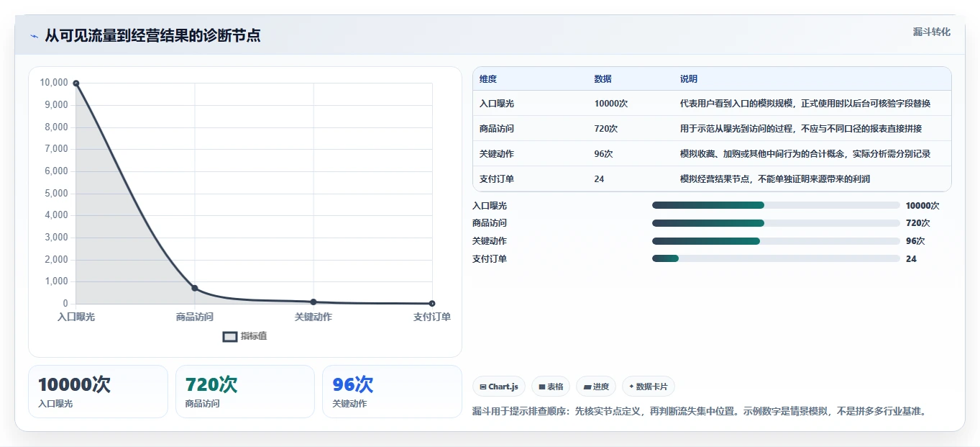Select the 支付订单 table row cell
The width and height of the screenshot is (980, 447).
497,179
